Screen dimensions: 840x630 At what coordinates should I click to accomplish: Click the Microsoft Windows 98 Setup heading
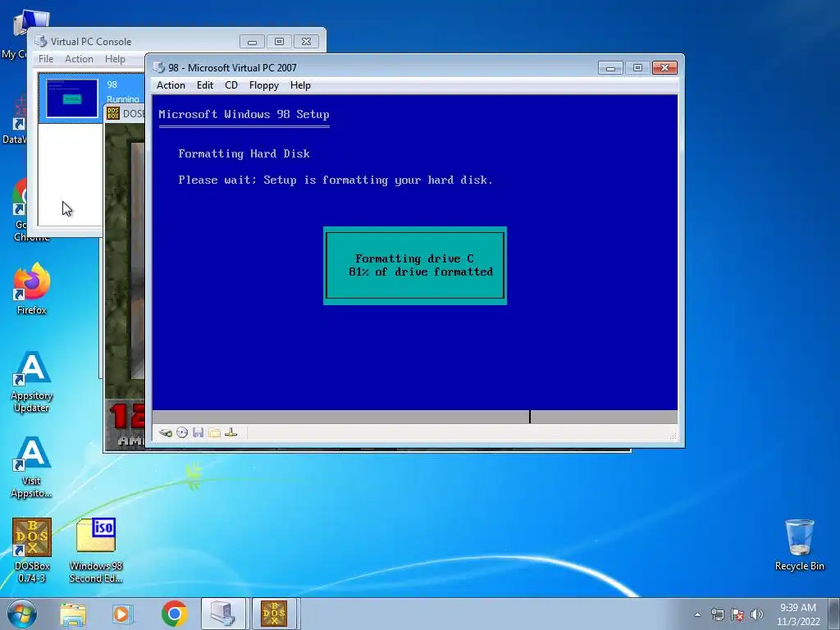click(244, 114)
